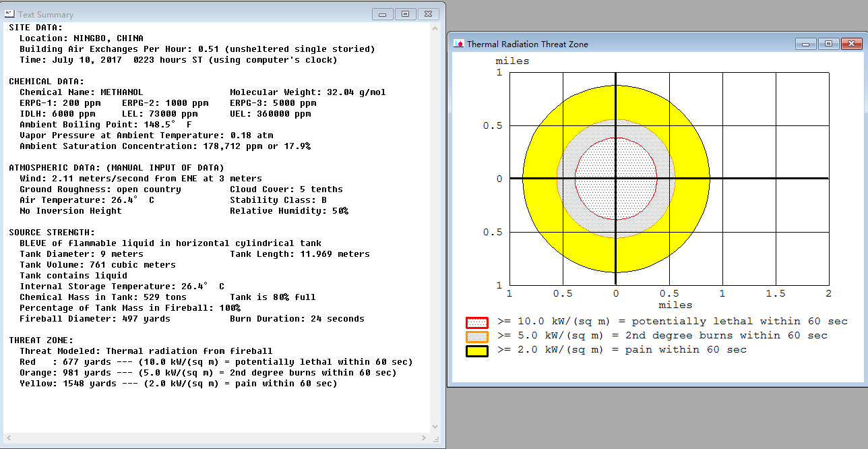Click 'Tank contains liquid' line
Image resolution: width=868 pixels, height=449 pixels.
click(x=73, y=276)
